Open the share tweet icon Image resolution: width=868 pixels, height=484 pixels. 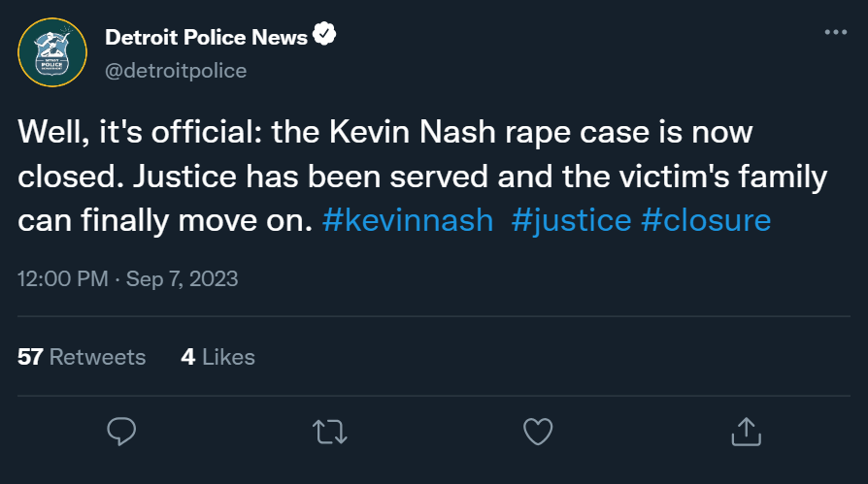(745, 430)
